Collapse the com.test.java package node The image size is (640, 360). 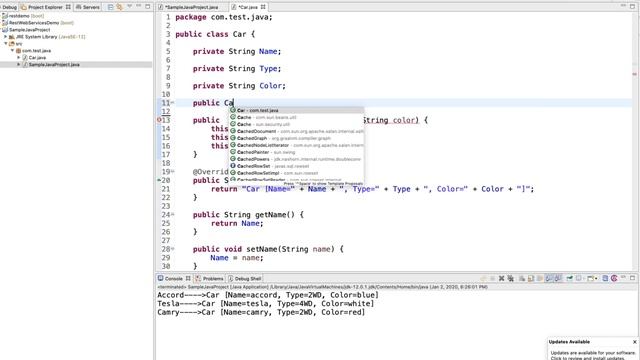pos(12,51)
